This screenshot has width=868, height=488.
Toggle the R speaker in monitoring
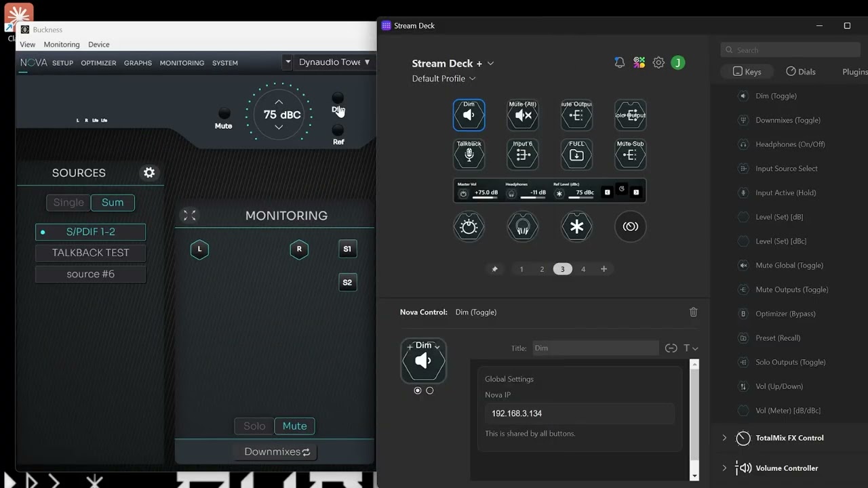click(299, 249)
